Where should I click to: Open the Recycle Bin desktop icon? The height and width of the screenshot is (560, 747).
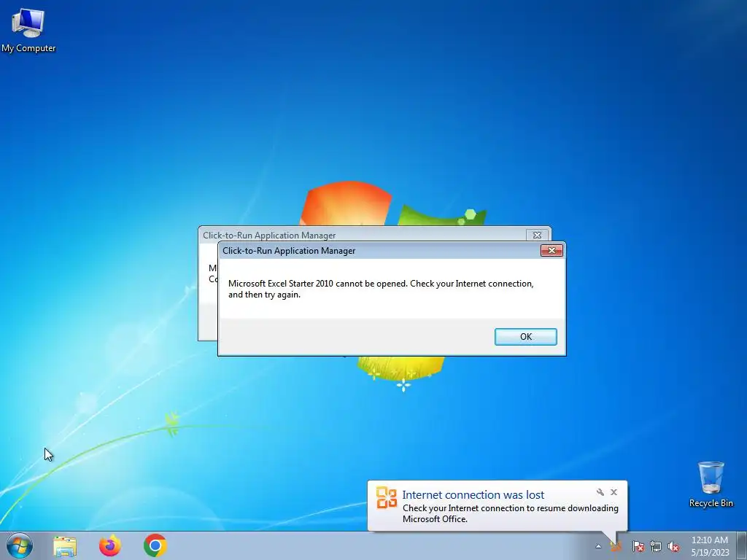click(711, 484)
